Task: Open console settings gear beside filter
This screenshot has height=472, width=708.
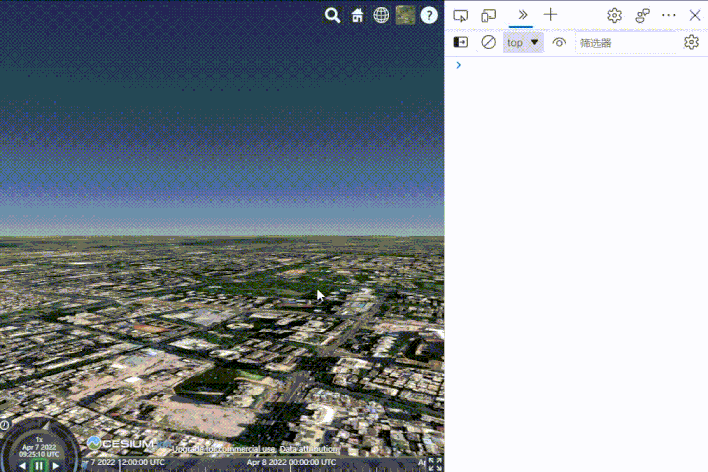Action: (x=691, y=42)
